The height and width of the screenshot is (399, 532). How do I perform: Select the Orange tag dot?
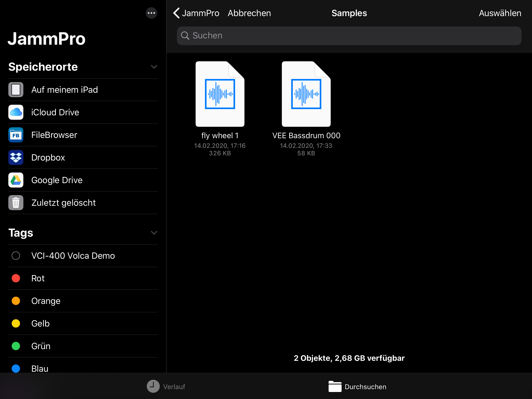(x=16, y=301)
